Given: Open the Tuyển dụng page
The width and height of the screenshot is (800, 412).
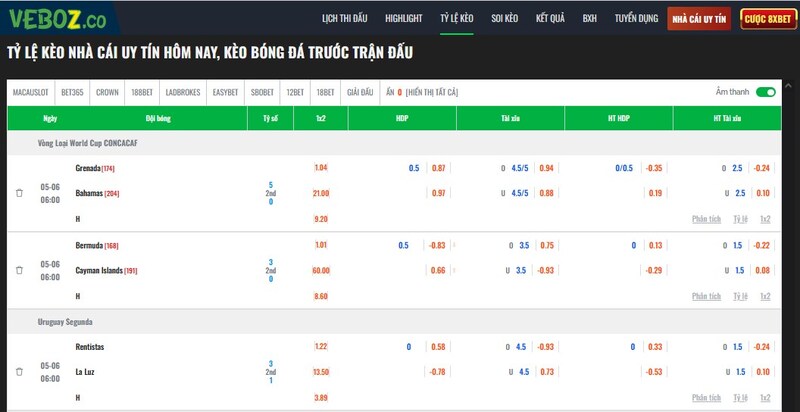Looking at the screenshot, I should coord(636,18).
